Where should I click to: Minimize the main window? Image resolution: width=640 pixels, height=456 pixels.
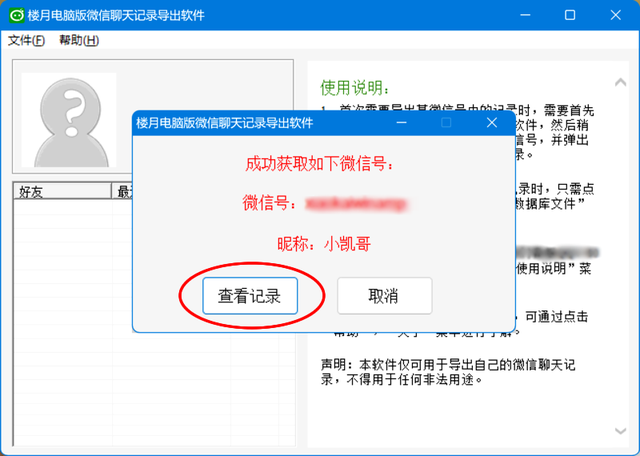[525, 15]
